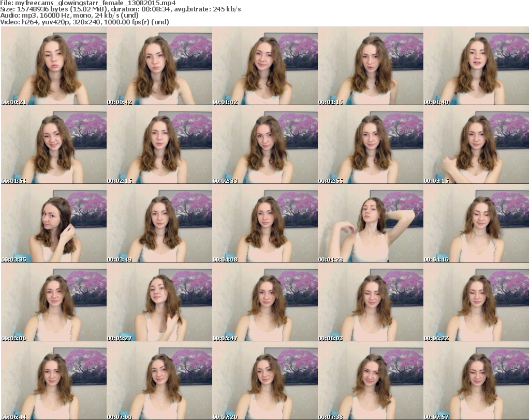Open the thumbnail stamped 00:03:49
Viewport: 530px width, 420px height.
tap(159, 223)
